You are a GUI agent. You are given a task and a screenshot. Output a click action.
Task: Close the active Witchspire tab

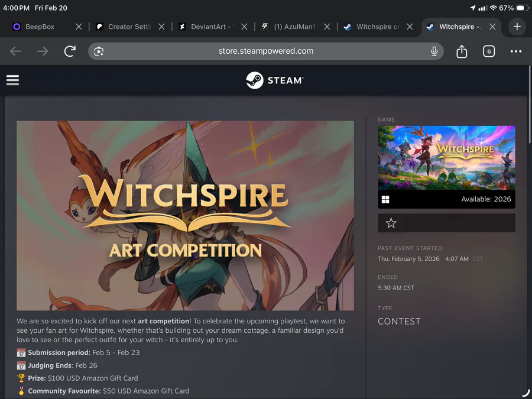[x=492, y=27]
